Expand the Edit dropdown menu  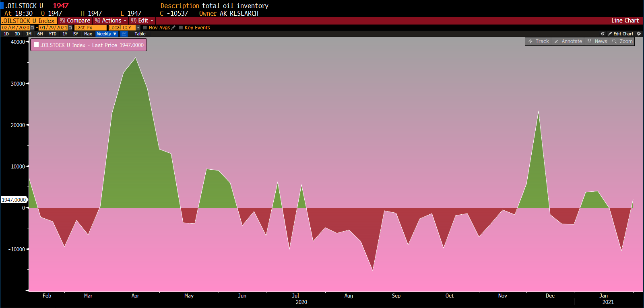click(142, 21)
